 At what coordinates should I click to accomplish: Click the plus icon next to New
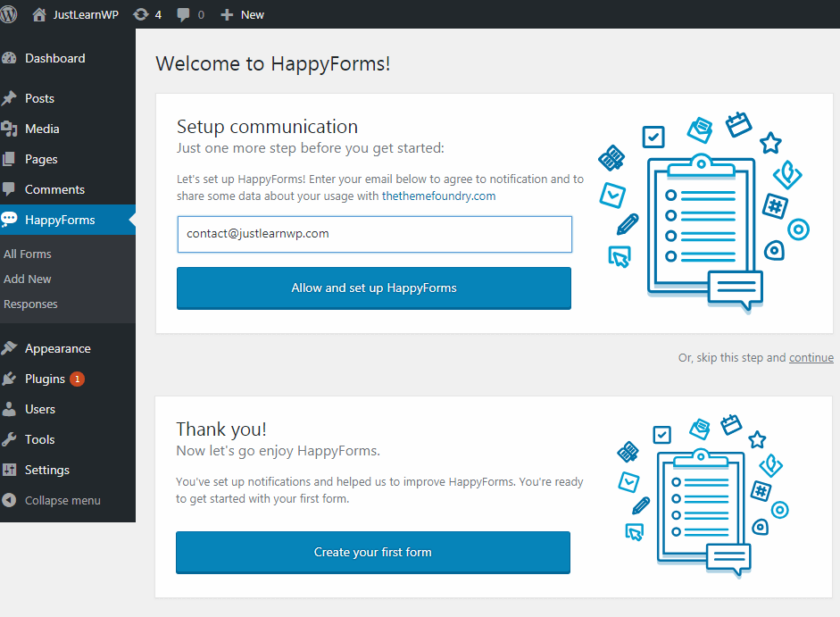(227, 15)
